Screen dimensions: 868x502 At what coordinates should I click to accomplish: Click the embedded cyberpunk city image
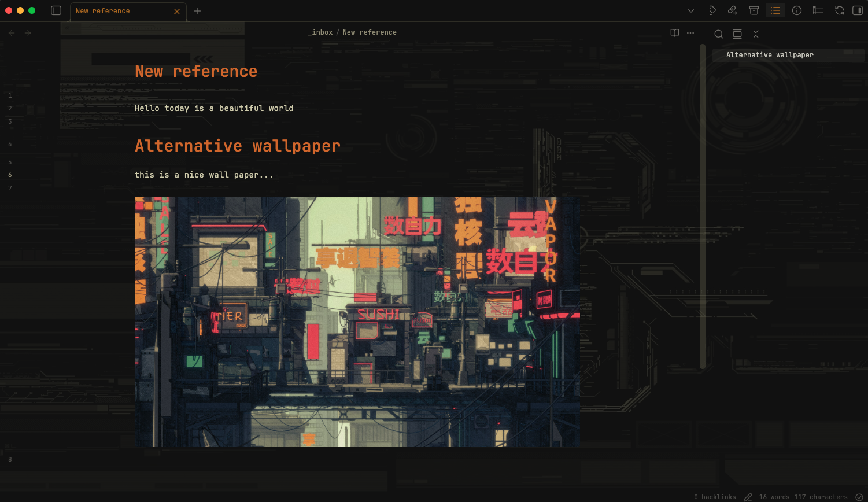pos(357,322)
